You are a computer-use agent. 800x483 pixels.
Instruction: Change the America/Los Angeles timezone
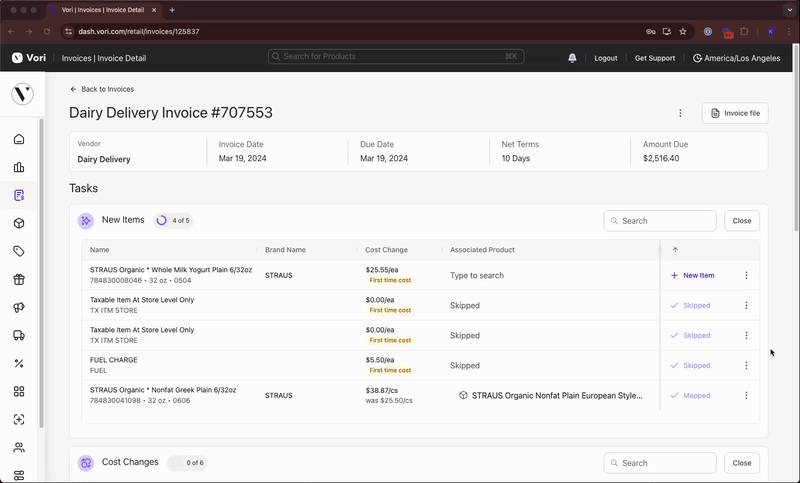pyautogui.click(x=736, y=58)
